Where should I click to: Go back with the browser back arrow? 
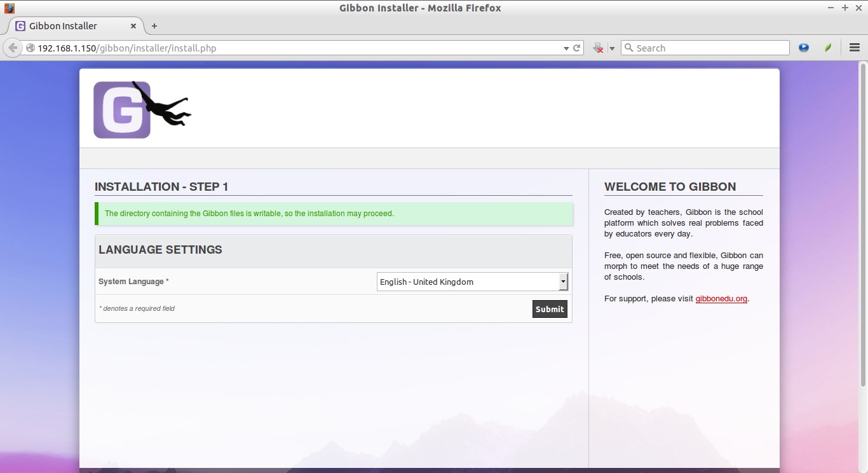13,48
